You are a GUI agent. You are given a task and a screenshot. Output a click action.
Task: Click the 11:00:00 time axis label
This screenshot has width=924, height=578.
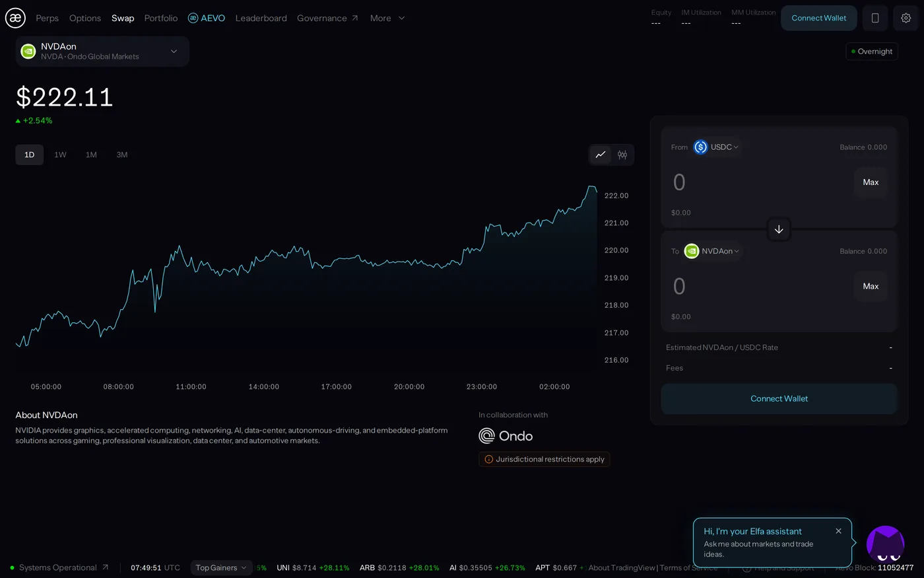click(191, 386)
